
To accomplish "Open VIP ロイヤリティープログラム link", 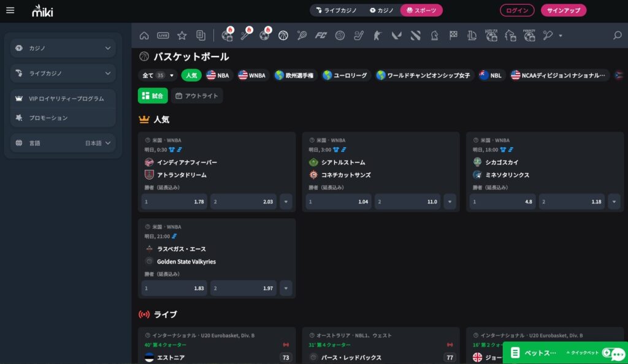I will pyautogui.click(x=63, y=99).
